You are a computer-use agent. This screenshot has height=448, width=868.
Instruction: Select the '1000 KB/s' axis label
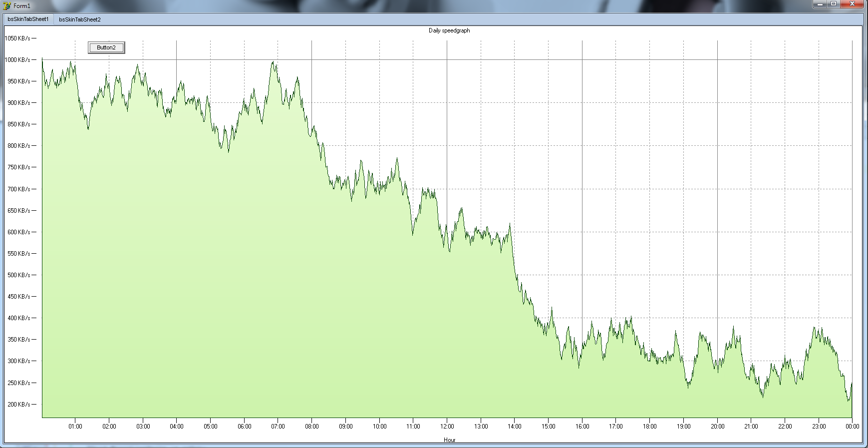pos(18,60)
